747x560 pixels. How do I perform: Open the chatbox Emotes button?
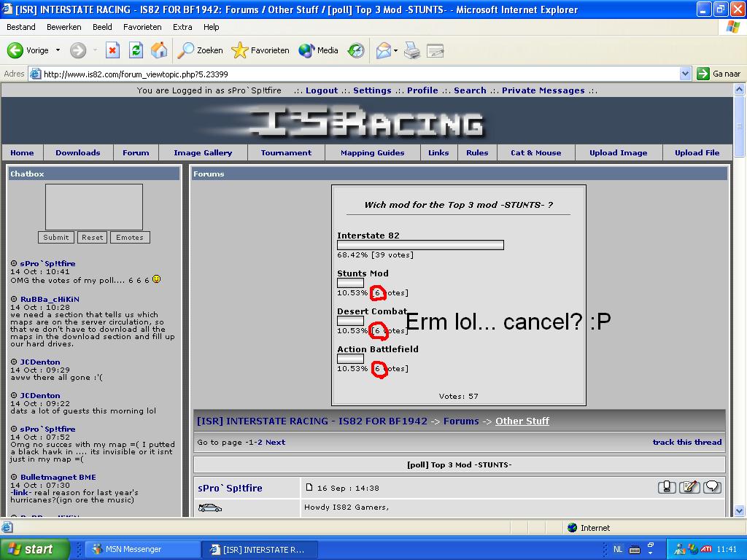(x=130, y=237)
